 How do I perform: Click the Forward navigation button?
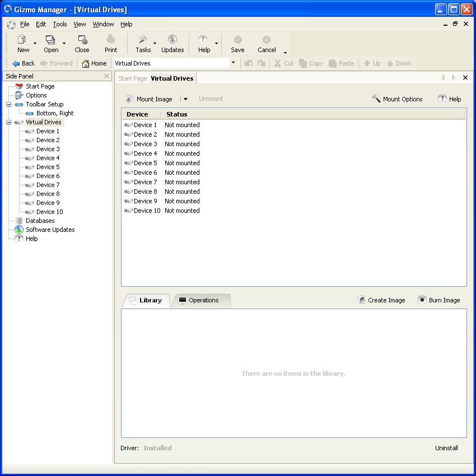click(x=57, y=63)
